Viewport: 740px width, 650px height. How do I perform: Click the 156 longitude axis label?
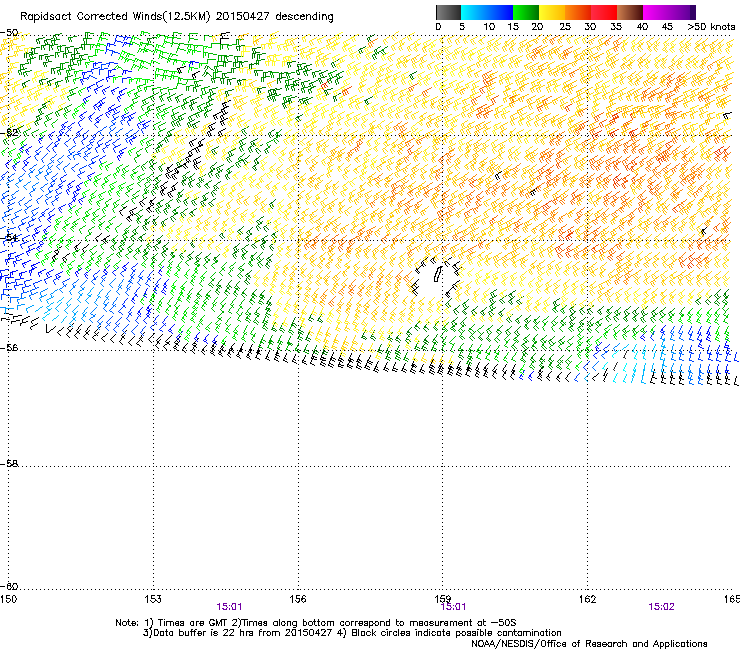(298, 599)
